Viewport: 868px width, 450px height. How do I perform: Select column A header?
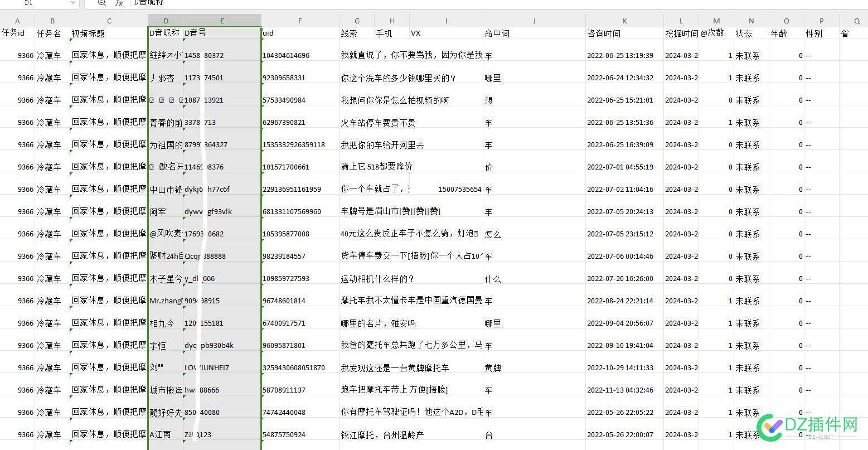click(17, 21)
